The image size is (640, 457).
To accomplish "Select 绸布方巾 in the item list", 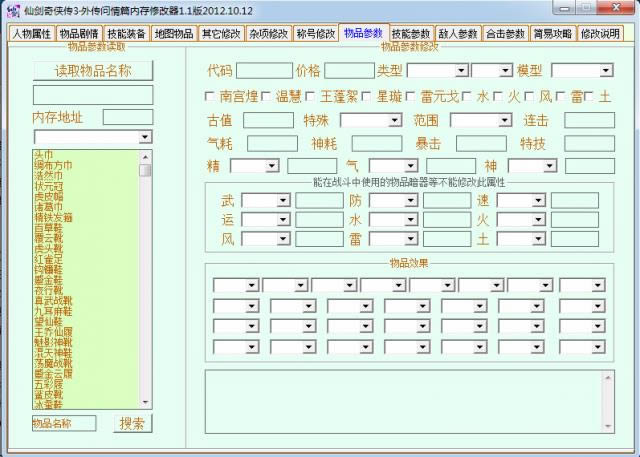I will click(x=53, y=165).
